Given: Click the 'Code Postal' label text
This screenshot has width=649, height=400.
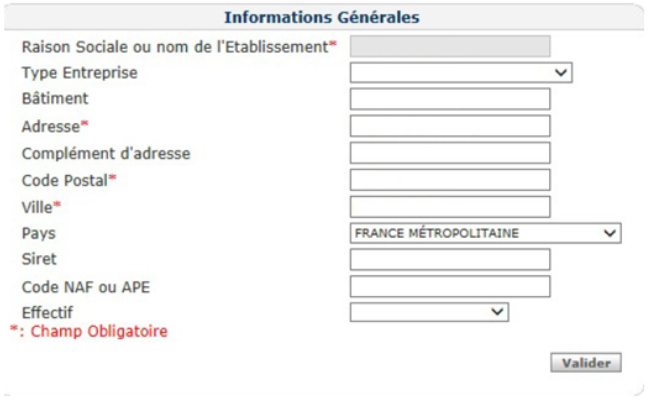Looking at the screenshot, I should click(x=64, y=180).
